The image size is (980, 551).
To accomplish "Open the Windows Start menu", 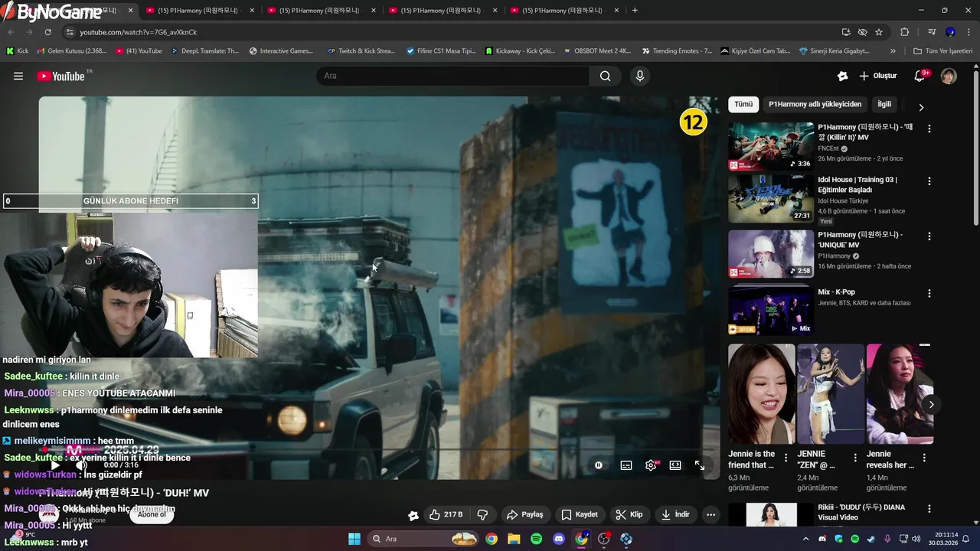I will coord(354,539).
